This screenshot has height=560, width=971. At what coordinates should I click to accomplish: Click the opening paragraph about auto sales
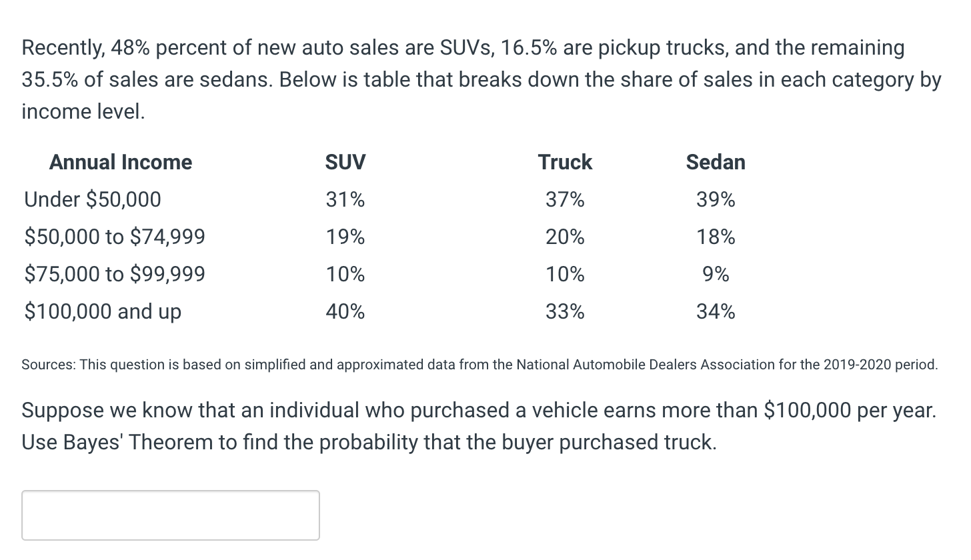point(480,79)
